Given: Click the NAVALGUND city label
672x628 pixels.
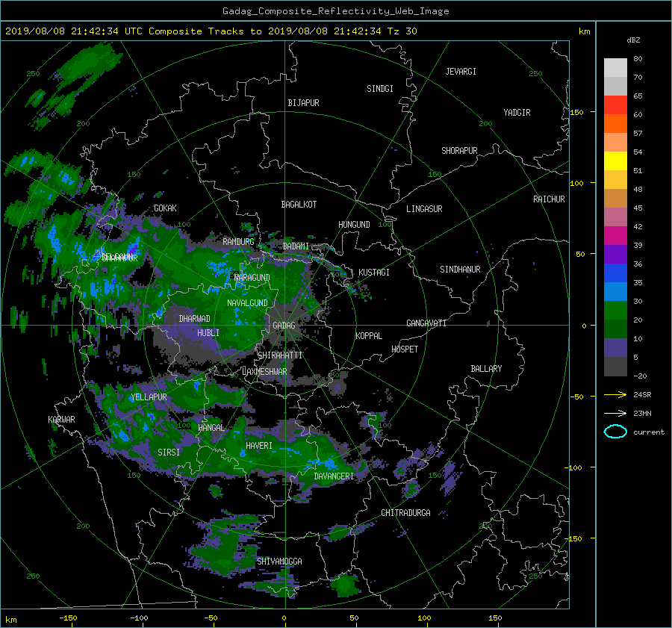Looking at the screenshot, I should (247, 303).
